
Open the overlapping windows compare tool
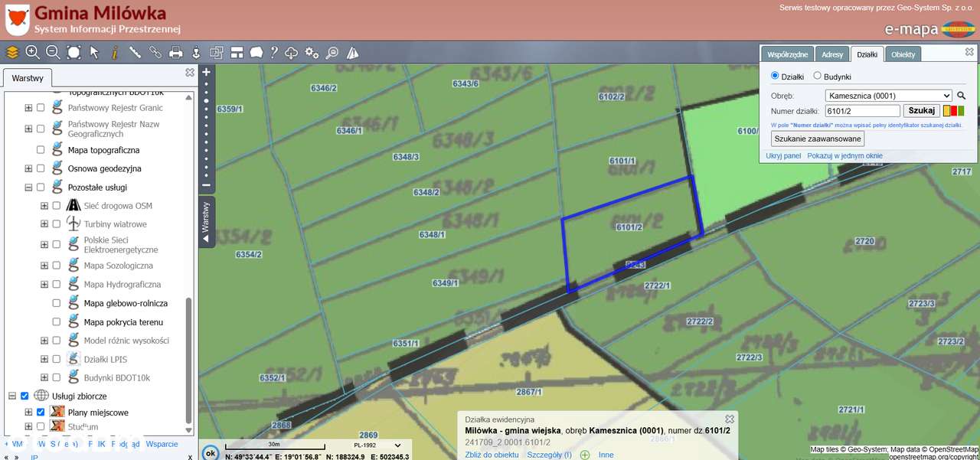tap(217, 52)
